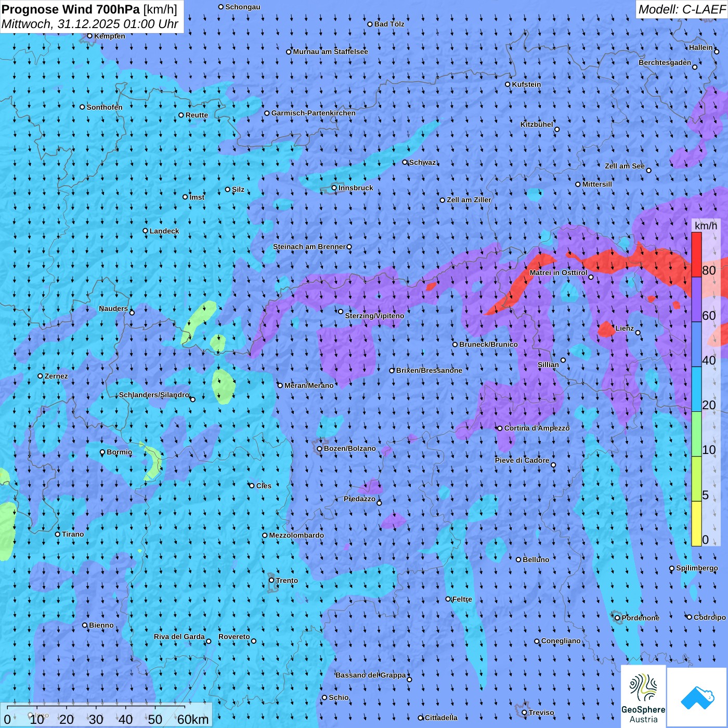
Task: Click the 'Kufstein' label
Action: tap(526, 84)
